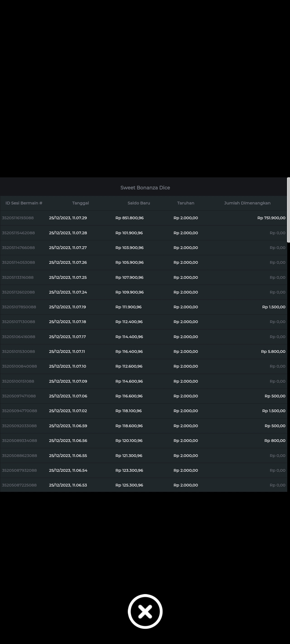Select session ID 35205087225088
Image resolution: width=290 pixels, height=644 pixels.
pos(19,485)
